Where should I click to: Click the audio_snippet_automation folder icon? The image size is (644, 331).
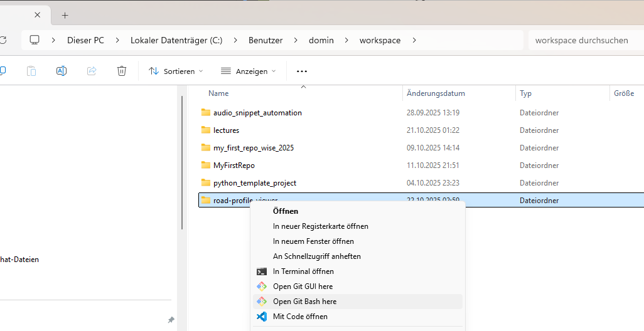tap(206, 112)
